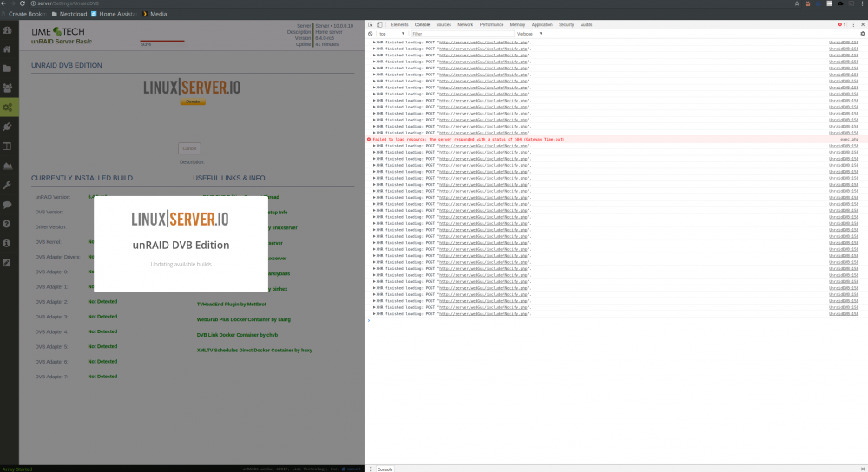
Task: Open DevTools more options menu icon
Action: [853, 25]
